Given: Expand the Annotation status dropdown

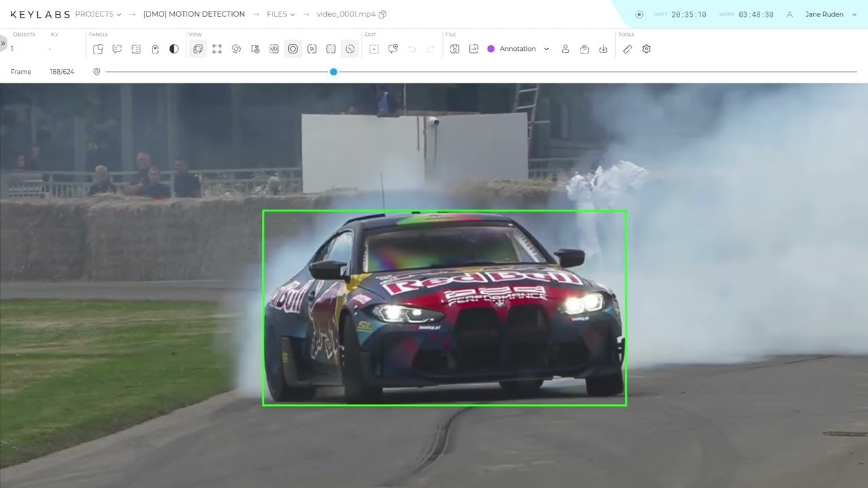Looking at the screenshot, I should point(546,49).
